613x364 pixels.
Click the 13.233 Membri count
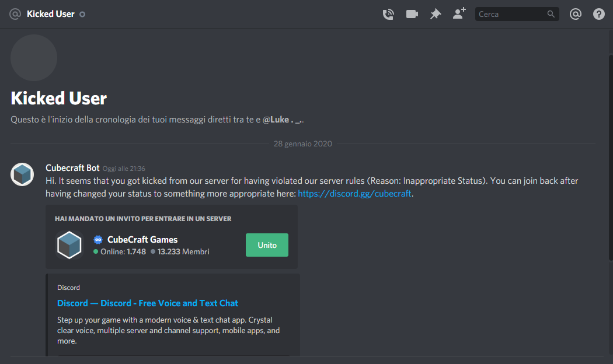coord(180,252)
